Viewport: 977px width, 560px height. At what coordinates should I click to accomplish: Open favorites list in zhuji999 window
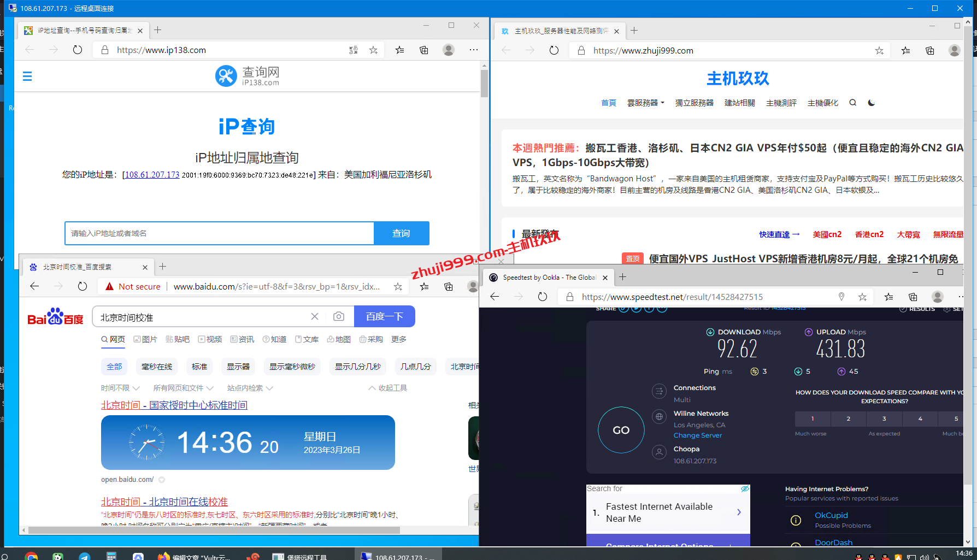pos(905,50)
